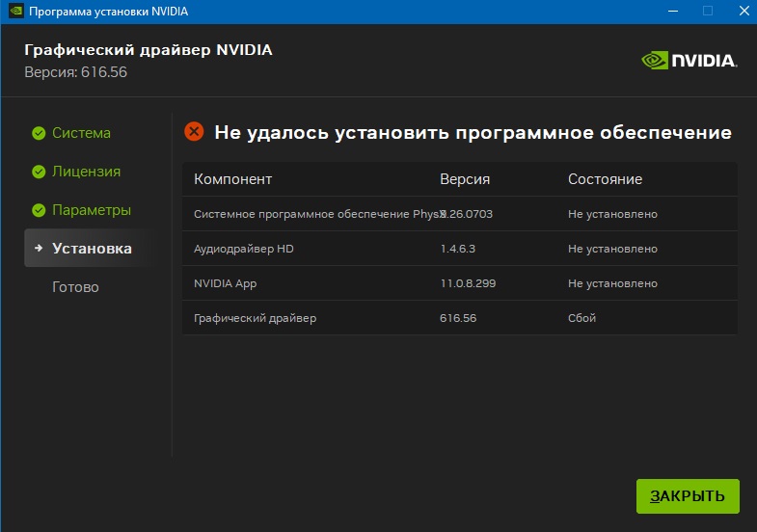Click the ЗАКРЫТЬ button
This screenshot has height=532, width=757.
point(688,495)
